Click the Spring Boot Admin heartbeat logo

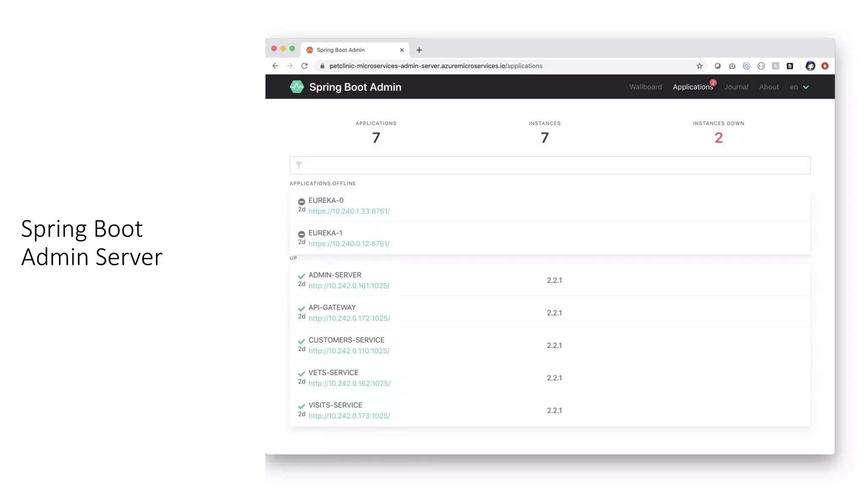[x=297, y=87]
